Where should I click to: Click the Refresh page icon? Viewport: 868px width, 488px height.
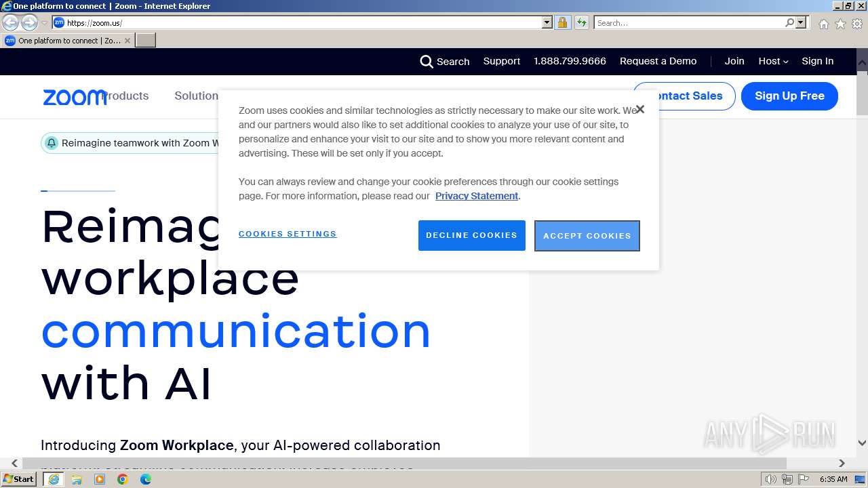(x=581, y=22)
